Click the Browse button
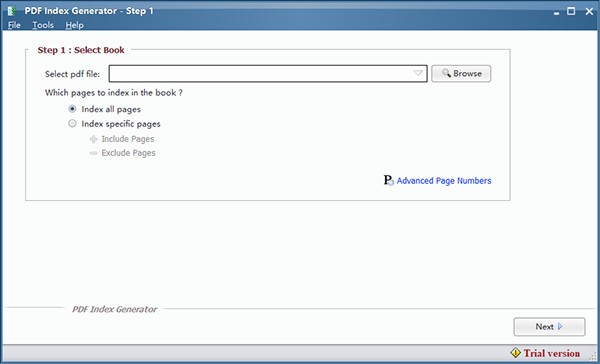Viewport: 600px width, 364px height. click(461, 73)
